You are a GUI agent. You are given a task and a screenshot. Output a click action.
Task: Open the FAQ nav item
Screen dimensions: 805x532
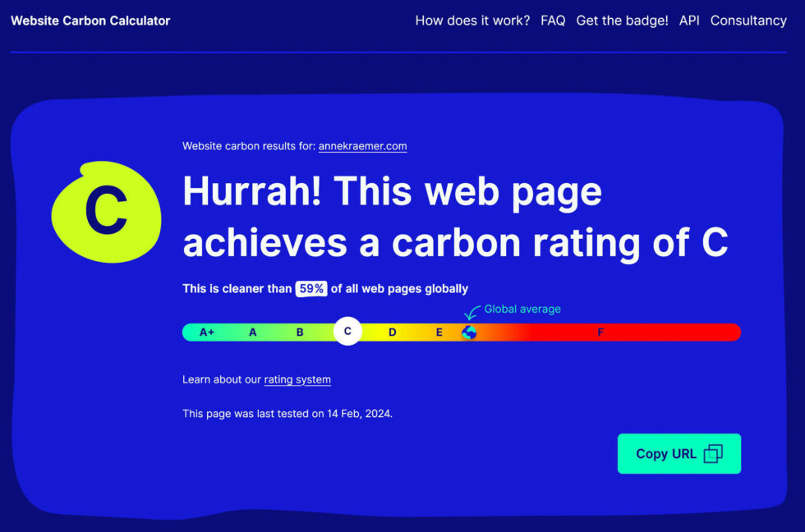[x=553, y=21]
